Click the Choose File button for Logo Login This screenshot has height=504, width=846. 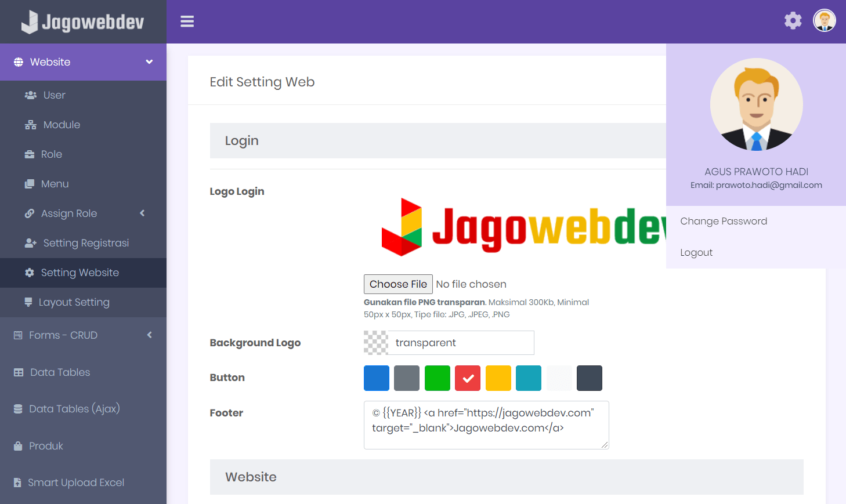pos(398,284)
